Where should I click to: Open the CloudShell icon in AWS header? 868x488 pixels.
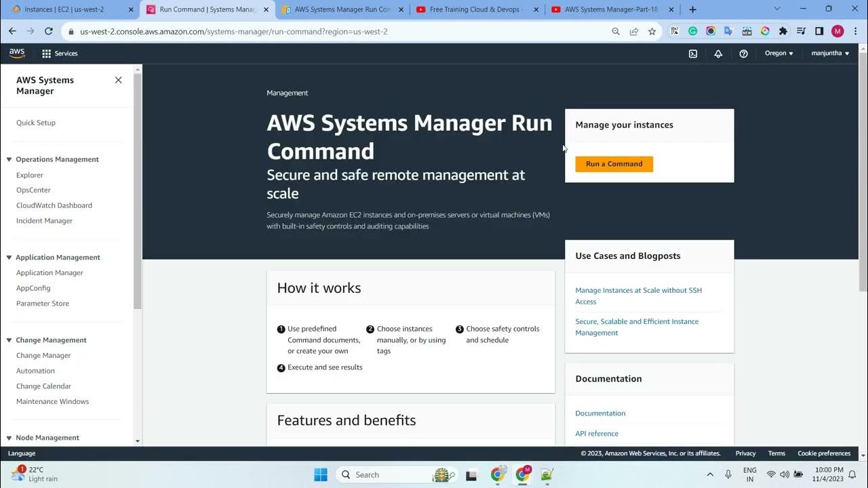coord(693,54)
